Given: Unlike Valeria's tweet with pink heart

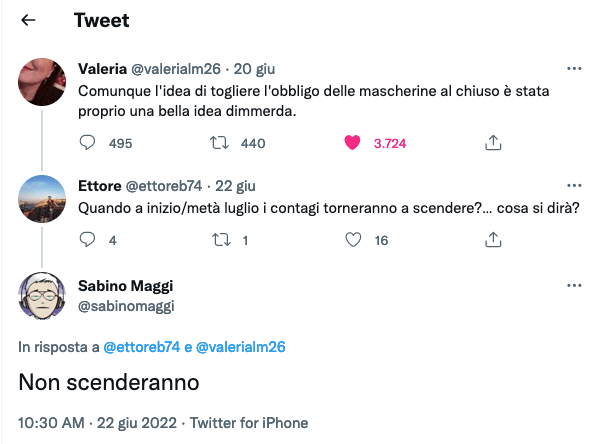Looking at the screenshot, I should coord(351,143).
